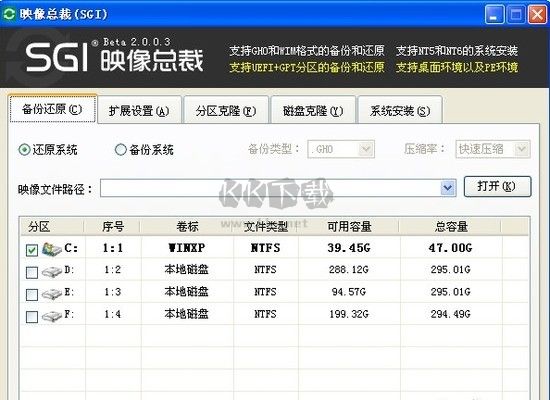Click 本地磁盘 label in F: row
This screenshot has width=550, height=400.
(187, 314)
